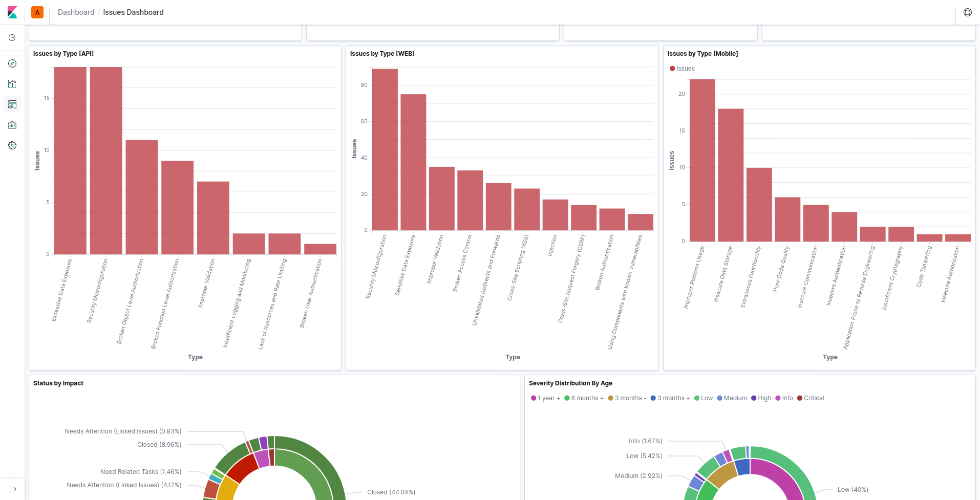Viewport: 980px width, 500px height.
Task: Toggle the '1 year +' legend entry
Action: click(545, 398)
